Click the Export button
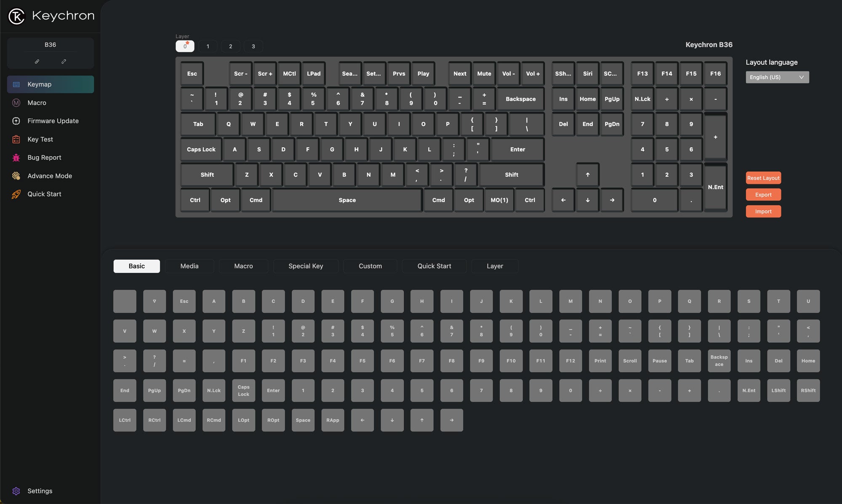 [763, 195]
